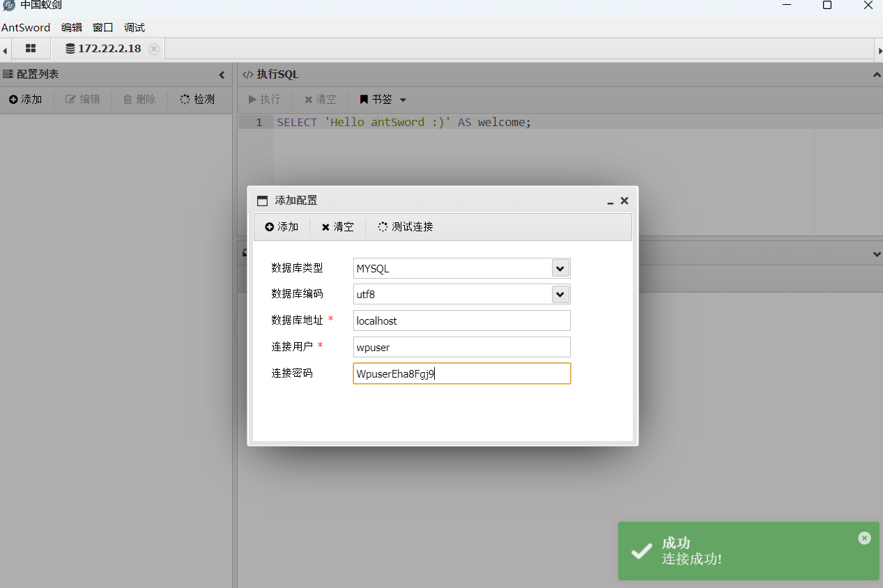Click the 成功 notification checkmark icon
883x588 pixels.
click(641, 551)
